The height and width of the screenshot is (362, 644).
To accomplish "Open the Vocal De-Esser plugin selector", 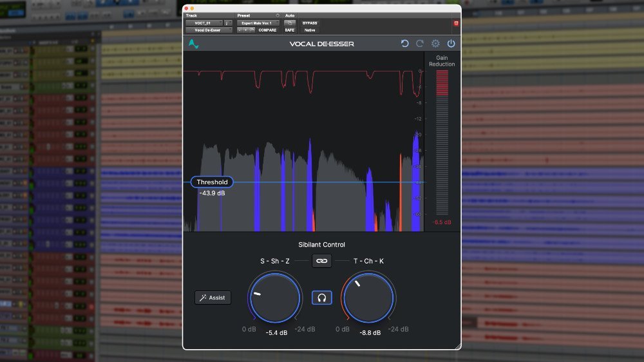I will (x=209, y=30).
